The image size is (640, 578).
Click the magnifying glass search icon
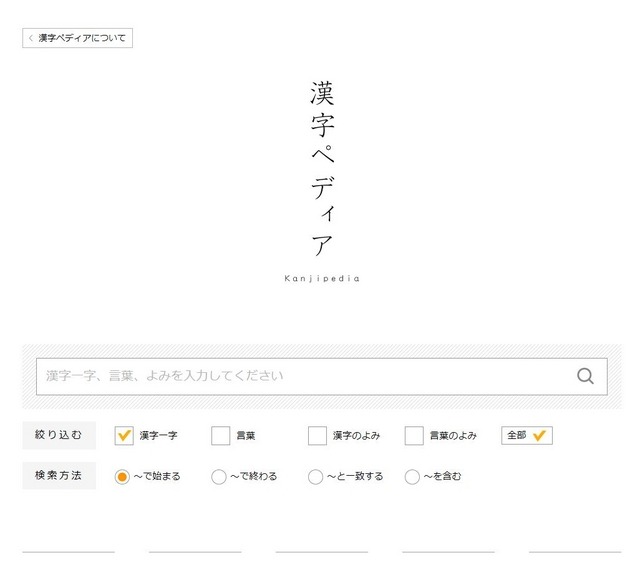coord(585,376)
